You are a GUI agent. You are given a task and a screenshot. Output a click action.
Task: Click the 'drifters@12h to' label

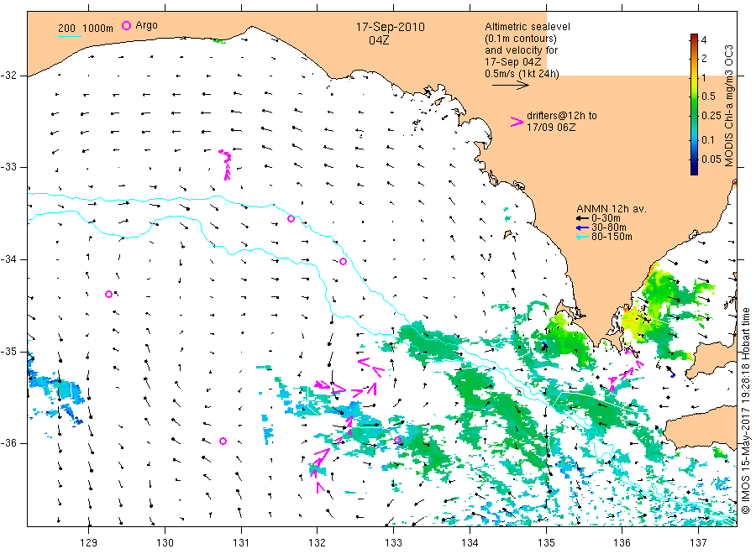pyautogui.click(x=562, y=116)
